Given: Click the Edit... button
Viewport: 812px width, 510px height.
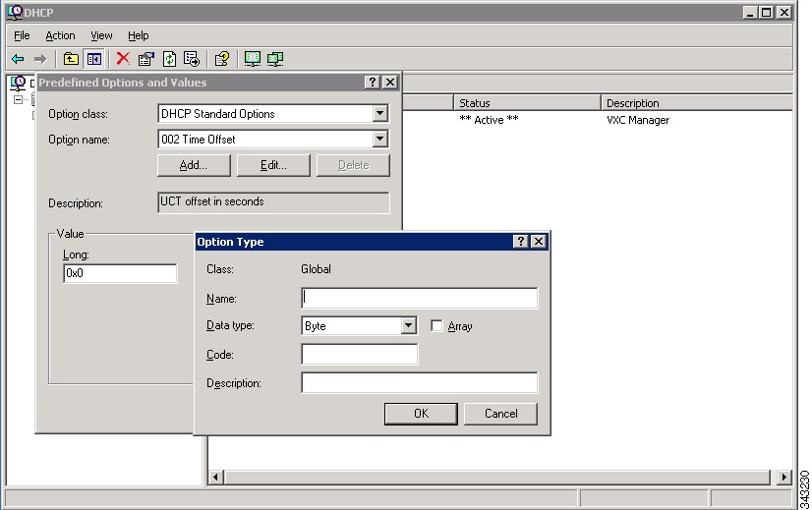Looking at the screenshot, I should 273,165.
